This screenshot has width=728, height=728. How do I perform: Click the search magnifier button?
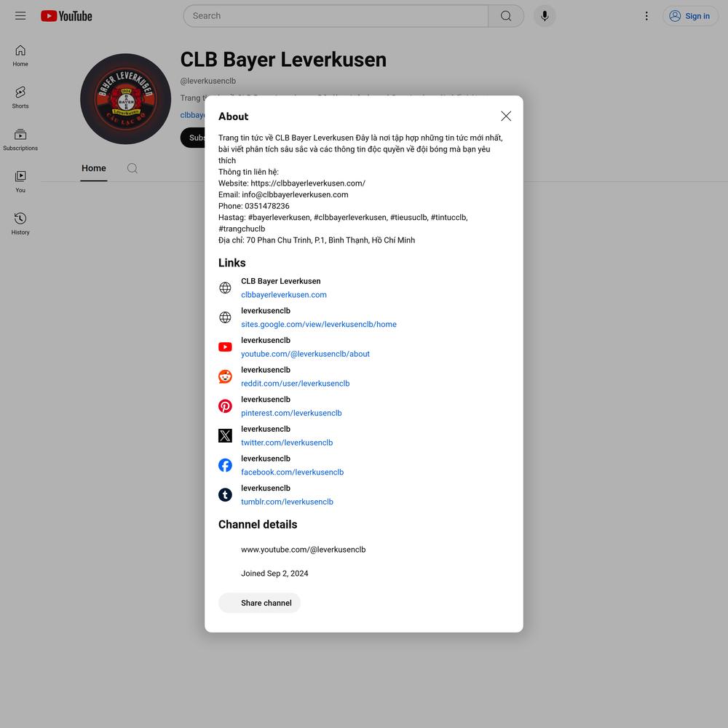(x=506, y=16)
